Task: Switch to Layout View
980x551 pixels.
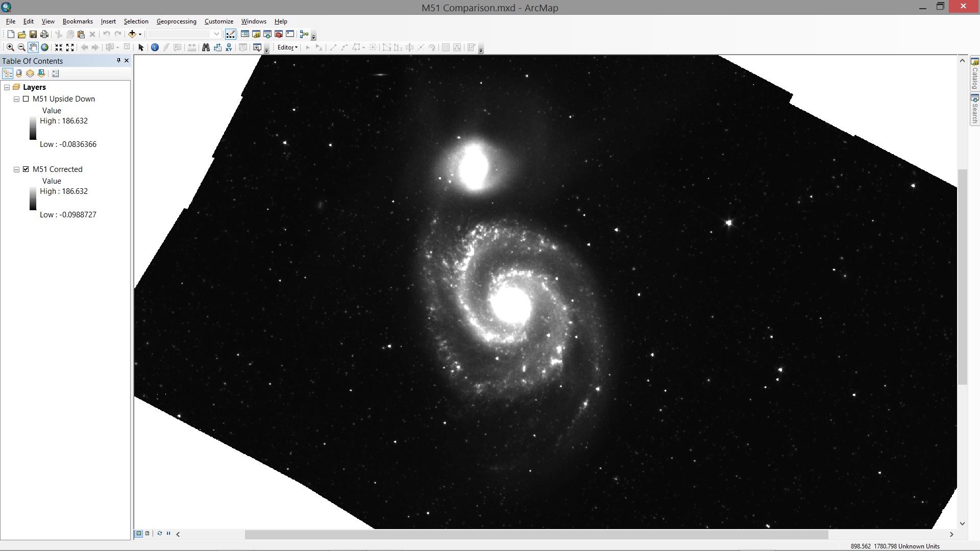Action: coord(146,533)
